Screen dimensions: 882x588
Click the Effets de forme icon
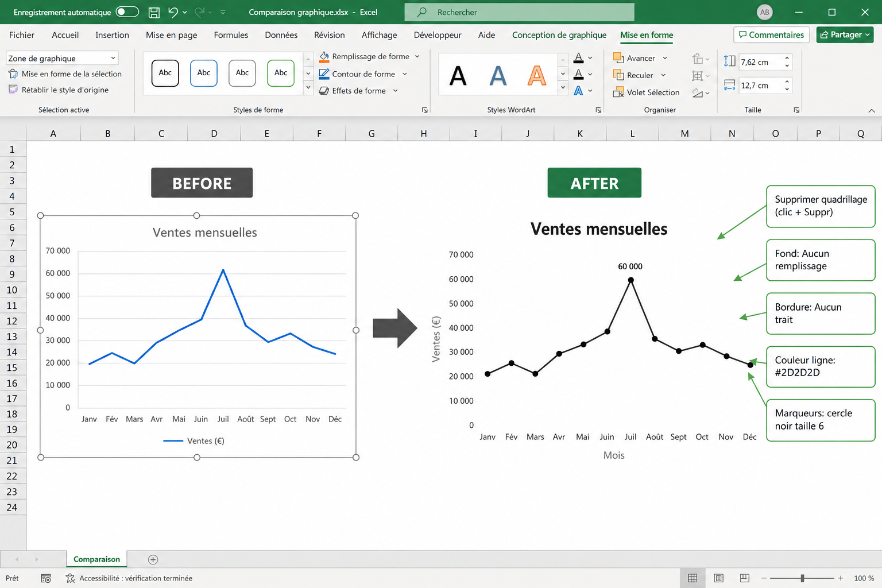[324, 91]
